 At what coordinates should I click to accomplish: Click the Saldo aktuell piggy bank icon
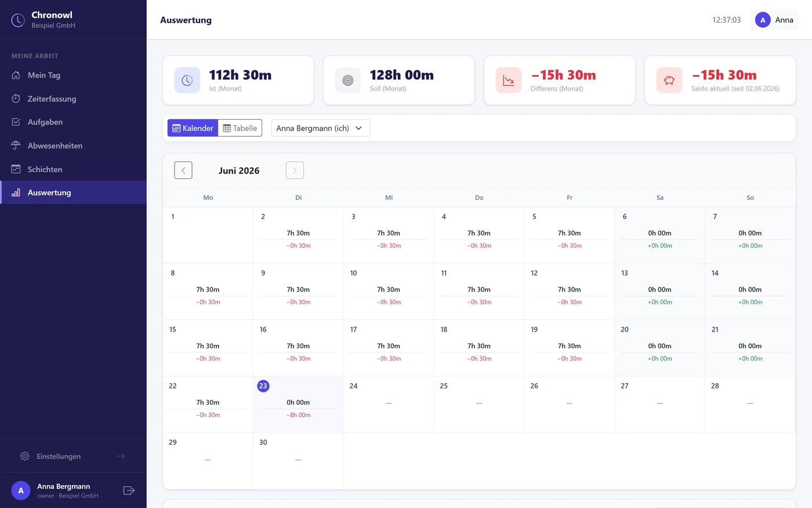pyautogui.click(x=669, y=81)
